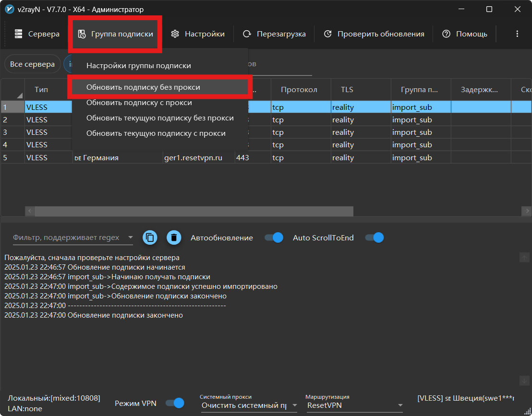Click the Servers icon in toolbar
This screenshot has width=532, height=416.
[19, 34]
